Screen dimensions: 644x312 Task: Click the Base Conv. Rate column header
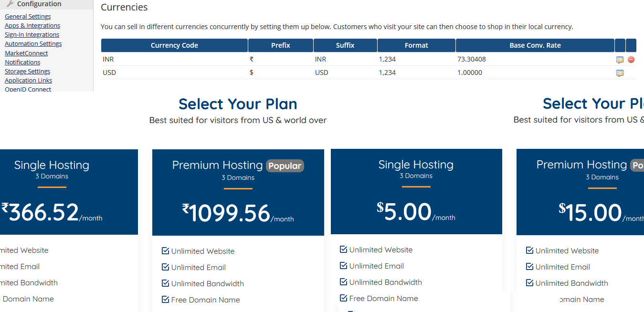pos(535,45)
